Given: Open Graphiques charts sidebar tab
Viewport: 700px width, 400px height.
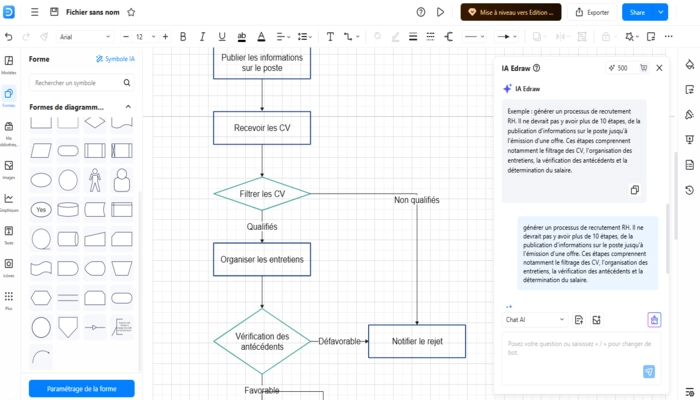Looking at the screenshot, I should coord(8,202).
